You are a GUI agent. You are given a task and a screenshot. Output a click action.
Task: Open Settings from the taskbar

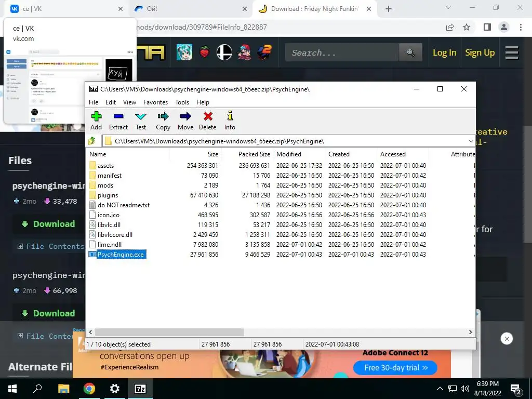click(115, 389)
